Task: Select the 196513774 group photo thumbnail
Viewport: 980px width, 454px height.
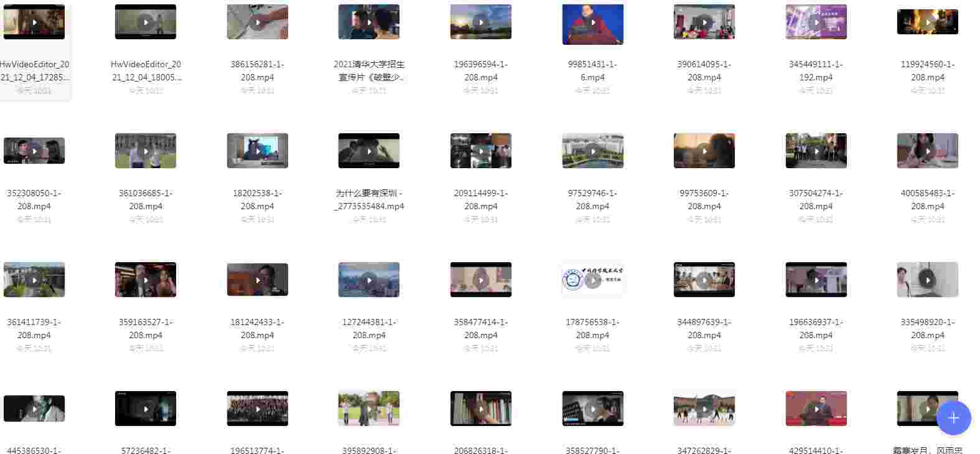Action: click(x=257, y=409)
